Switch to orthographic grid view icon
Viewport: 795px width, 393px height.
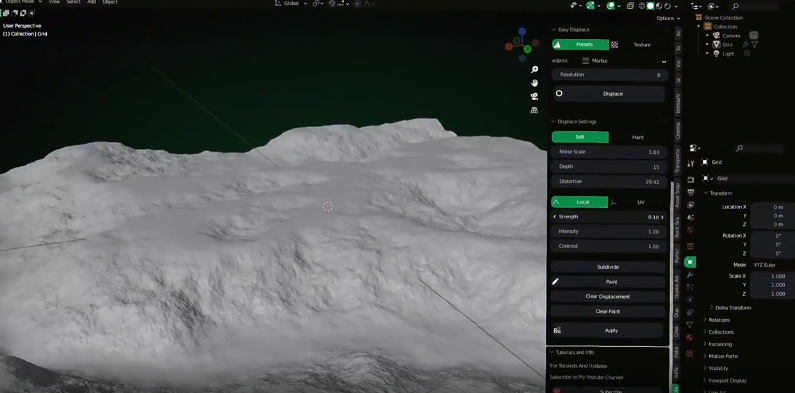tap(534, 110)
